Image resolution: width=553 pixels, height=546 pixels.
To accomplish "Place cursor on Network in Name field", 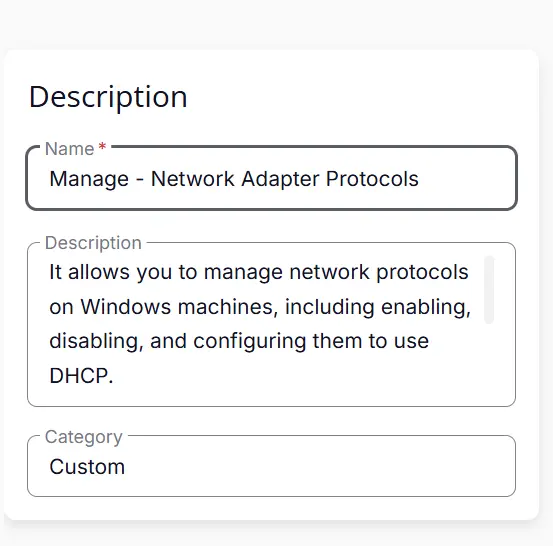I will point(193,178).
